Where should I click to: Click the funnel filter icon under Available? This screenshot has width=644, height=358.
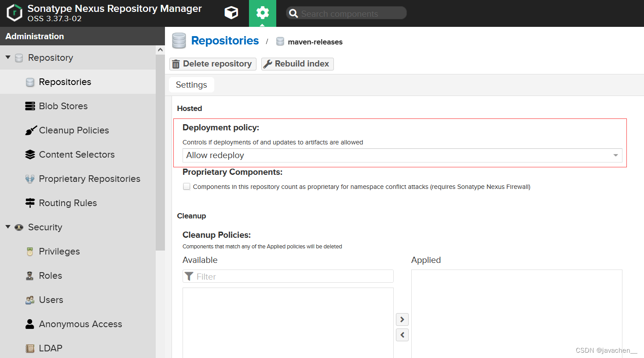click(189, 276)
